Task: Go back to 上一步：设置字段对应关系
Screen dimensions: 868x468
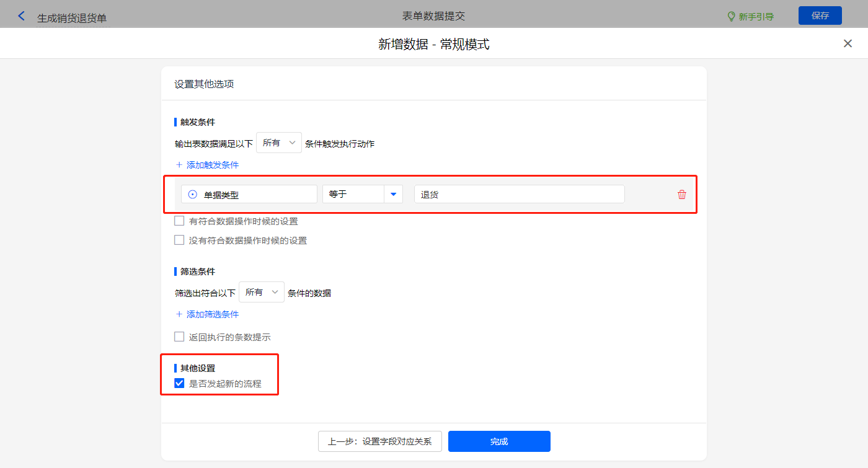Action: [x=379, y=441]
